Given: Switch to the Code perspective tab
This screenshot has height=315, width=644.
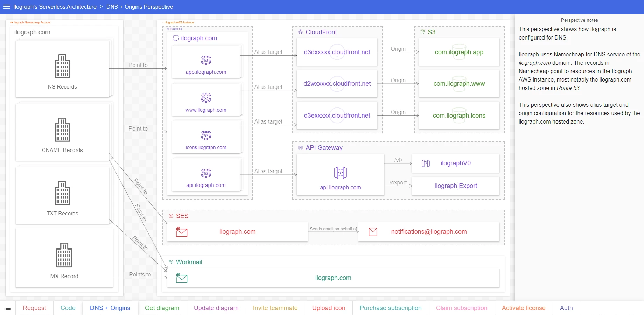Looking at the screenshot, I should [68, 308].
